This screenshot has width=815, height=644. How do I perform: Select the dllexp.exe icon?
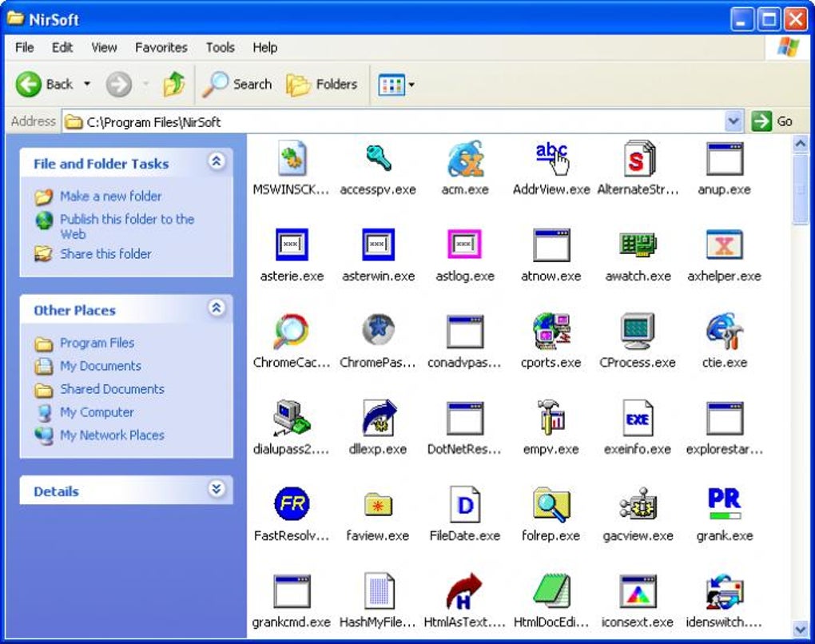pos(379,417)
